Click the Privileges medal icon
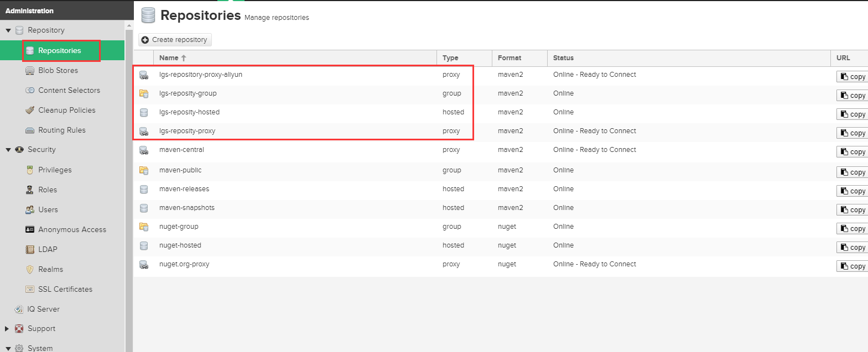The height and width of the screenshot is (352, 868). (x=30, y=170)
